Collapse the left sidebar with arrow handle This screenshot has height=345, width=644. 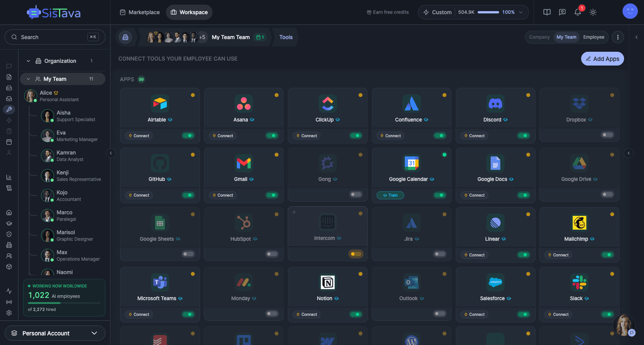pyautogui.click(x=111, y=153)
